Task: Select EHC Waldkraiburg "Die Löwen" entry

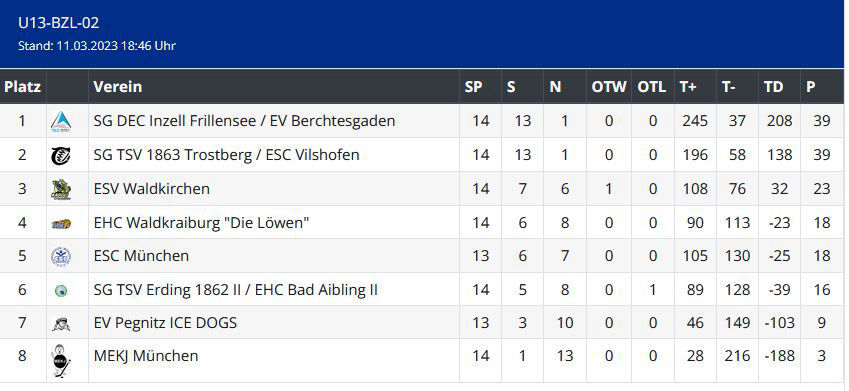Action: pos(201,223)
